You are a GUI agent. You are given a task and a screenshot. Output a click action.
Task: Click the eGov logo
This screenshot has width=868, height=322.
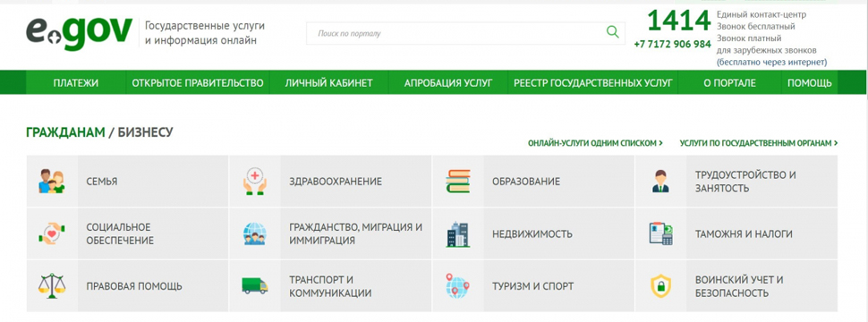click(x=79, y=33)
